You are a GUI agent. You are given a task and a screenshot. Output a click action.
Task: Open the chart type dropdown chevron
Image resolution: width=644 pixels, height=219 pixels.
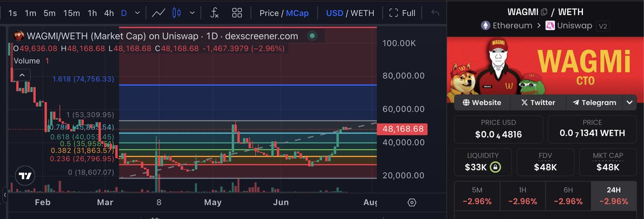tap(193, 13)
